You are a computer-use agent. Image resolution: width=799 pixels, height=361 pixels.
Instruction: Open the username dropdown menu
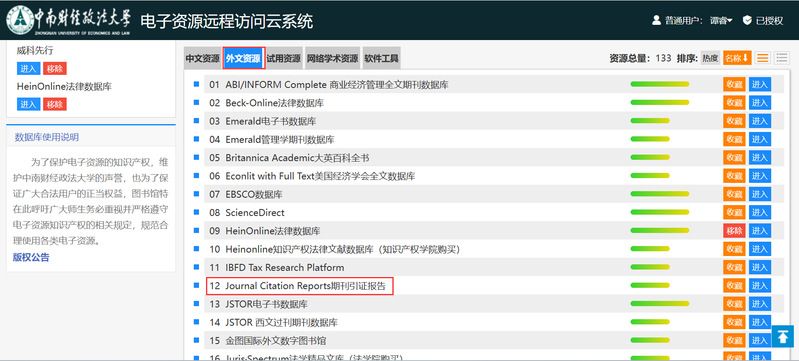coord(721,21)
